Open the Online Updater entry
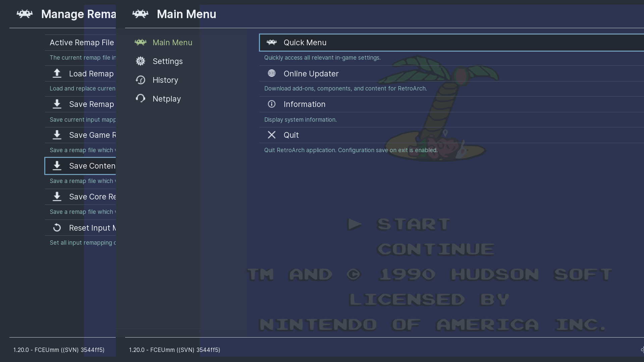644x362 pixels. coord(311,74)
